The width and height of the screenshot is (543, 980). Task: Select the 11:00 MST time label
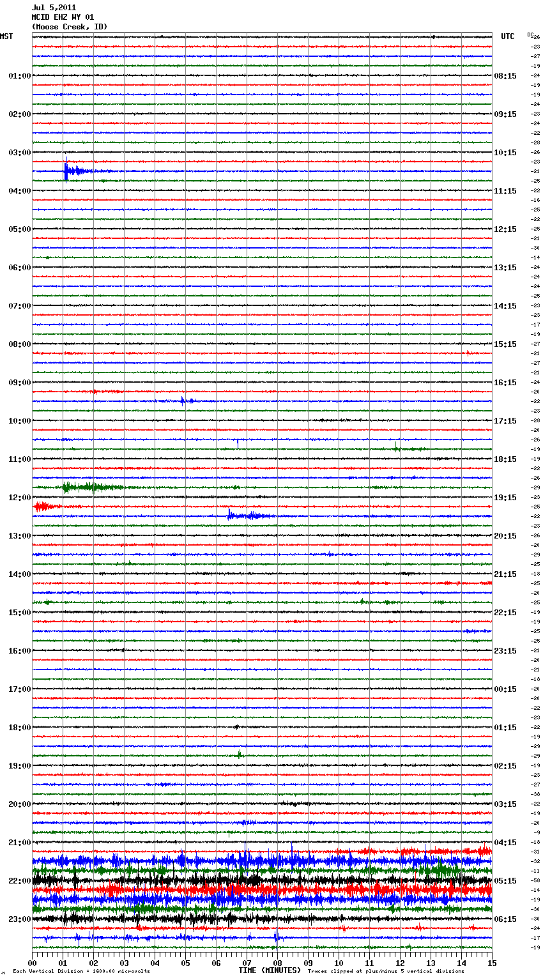20,459
